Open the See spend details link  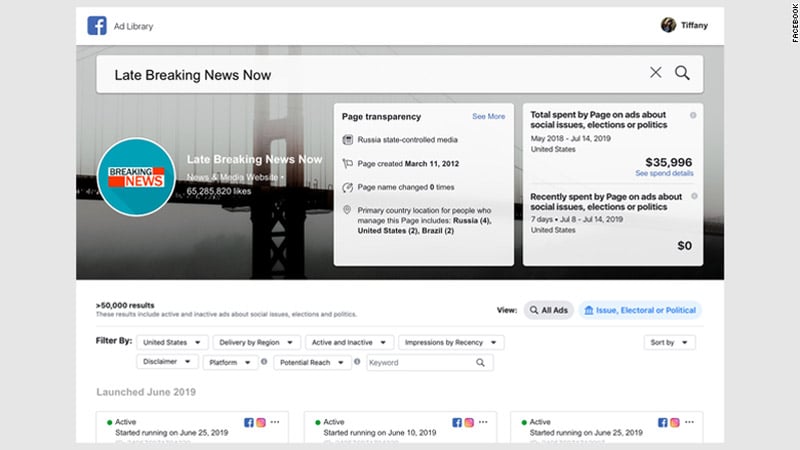tap(663, 173)
